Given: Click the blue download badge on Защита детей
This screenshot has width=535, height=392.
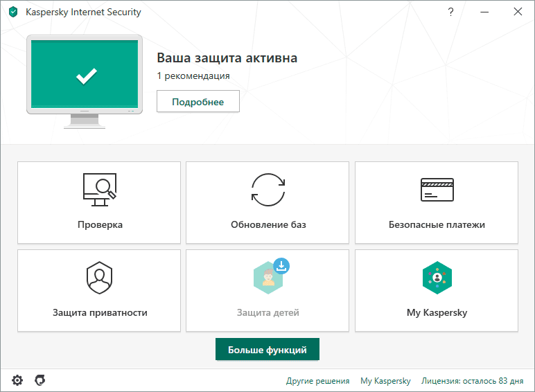Looking at the screenshot, I should point(281,266).
